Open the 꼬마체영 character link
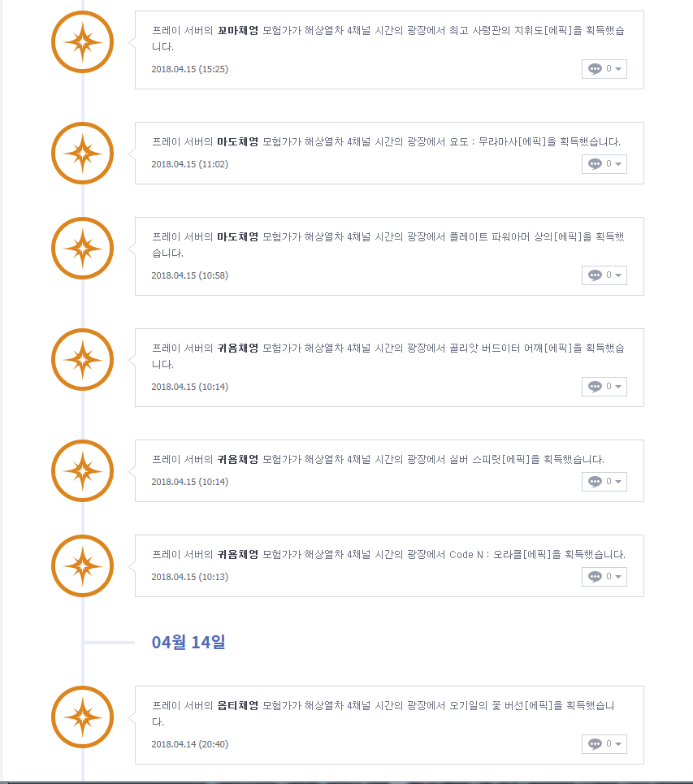The width and height of the screenshot is (693, 784). pos(237,31)
